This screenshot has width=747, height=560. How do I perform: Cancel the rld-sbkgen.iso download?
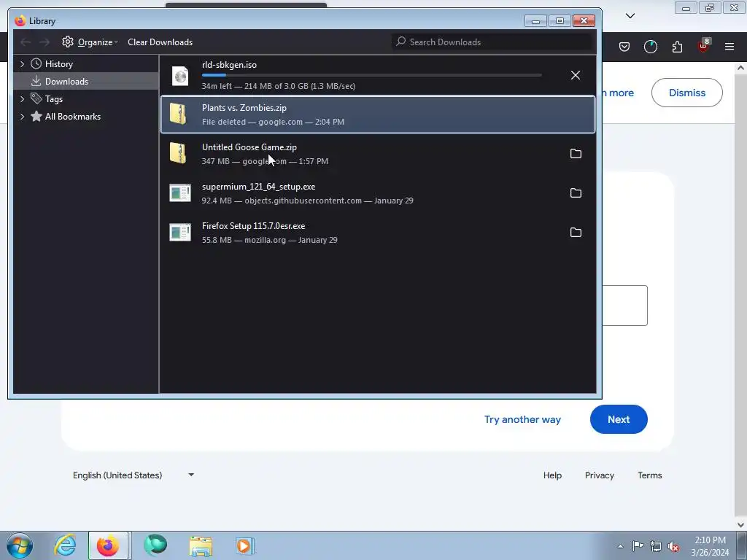(576, 75)
